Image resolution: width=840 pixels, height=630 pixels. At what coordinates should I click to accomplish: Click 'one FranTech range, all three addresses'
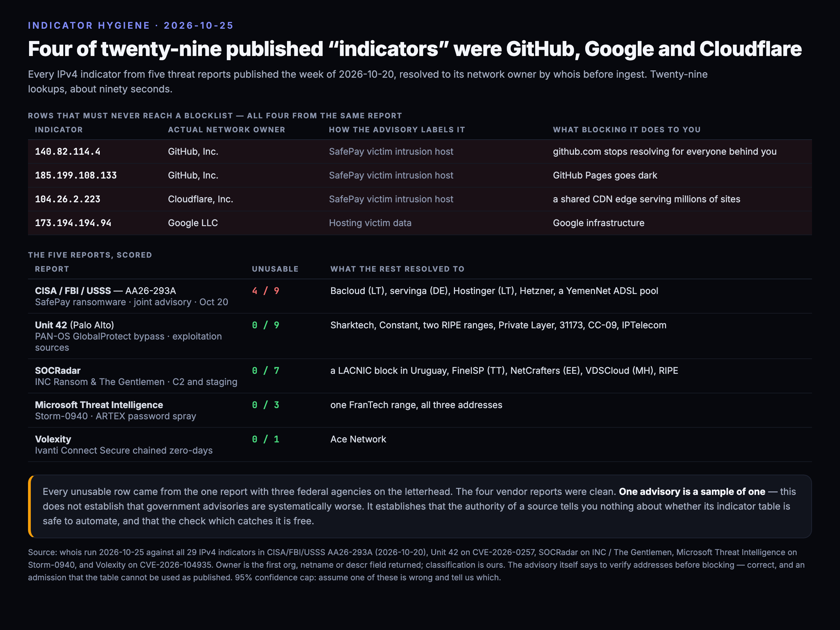click(416, 405)
